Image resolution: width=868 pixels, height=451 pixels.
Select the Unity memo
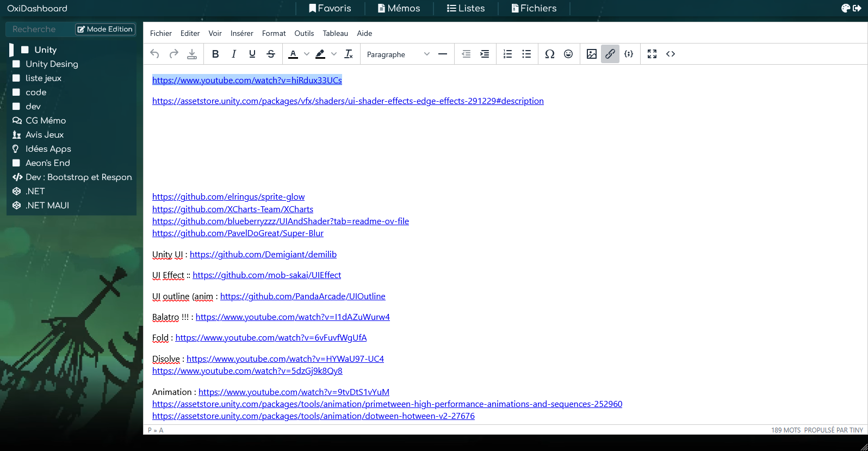[x=45, y=50]
